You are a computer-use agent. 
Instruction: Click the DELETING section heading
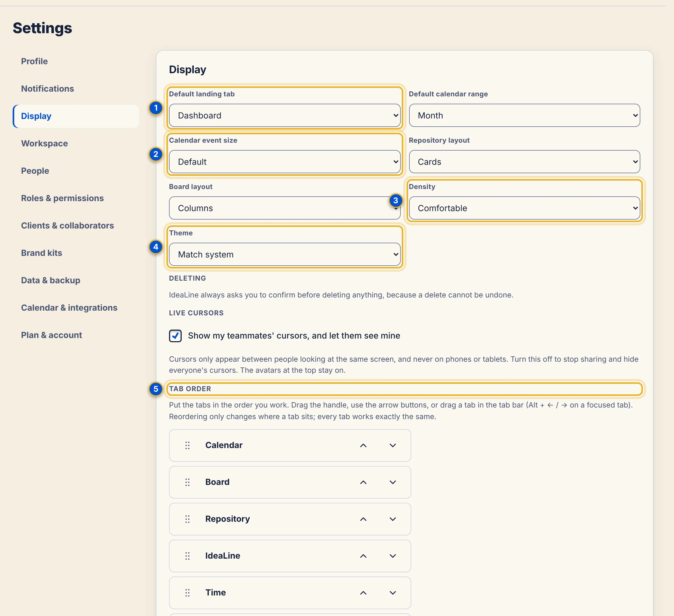187,278
